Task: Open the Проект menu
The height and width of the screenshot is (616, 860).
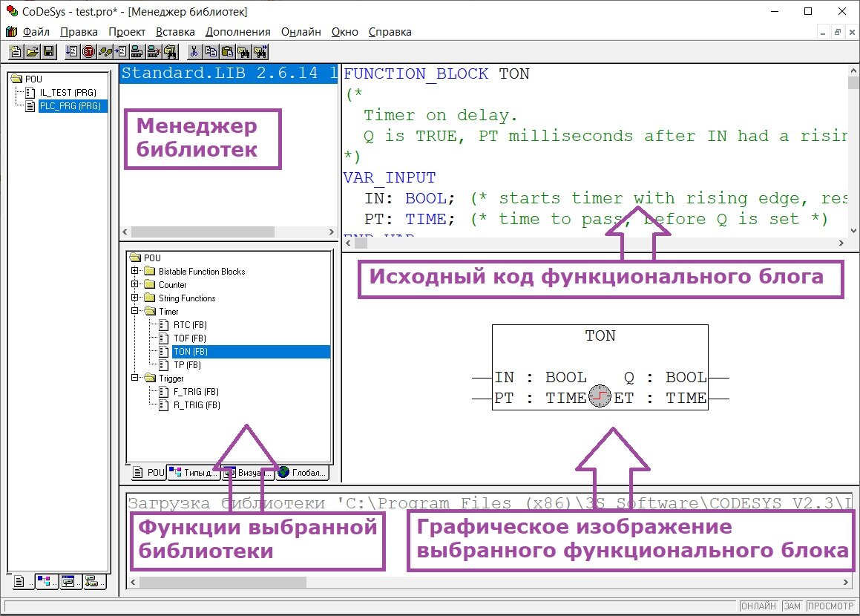Action: pyautogui.click(x=127, y=32)
